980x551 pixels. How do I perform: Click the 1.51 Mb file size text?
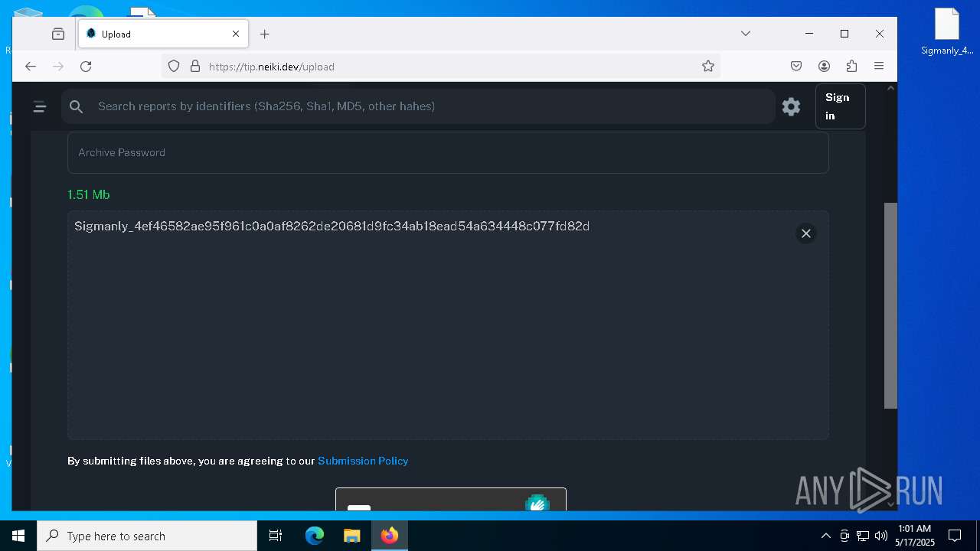89,194
